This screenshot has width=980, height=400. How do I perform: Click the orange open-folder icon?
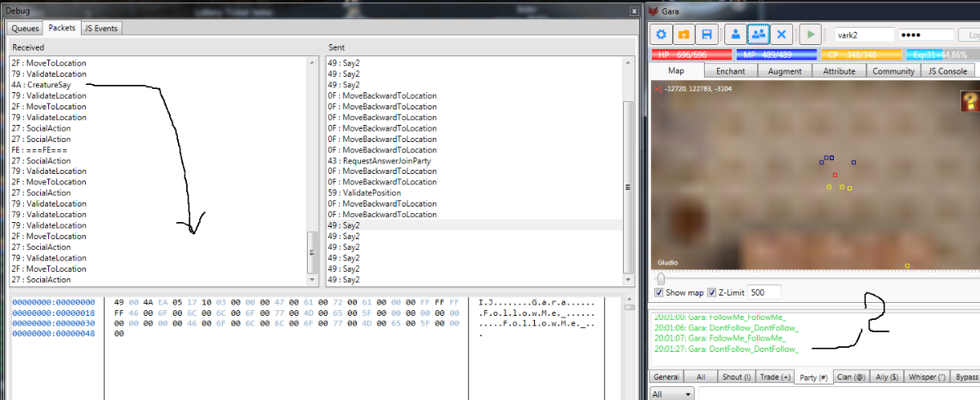(x=684, y=34)
